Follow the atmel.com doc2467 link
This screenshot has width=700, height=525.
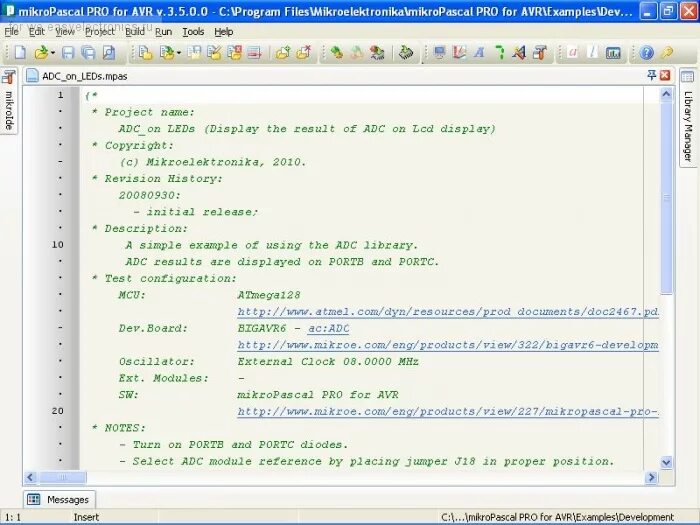click(448, 312)
